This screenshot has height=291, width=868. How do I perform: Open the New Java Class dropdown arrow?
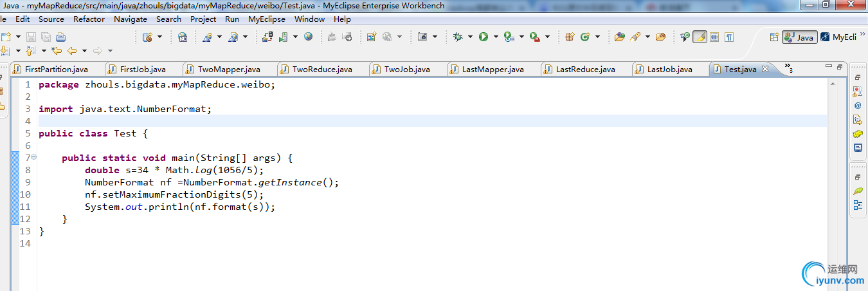(x=597, y=37)
